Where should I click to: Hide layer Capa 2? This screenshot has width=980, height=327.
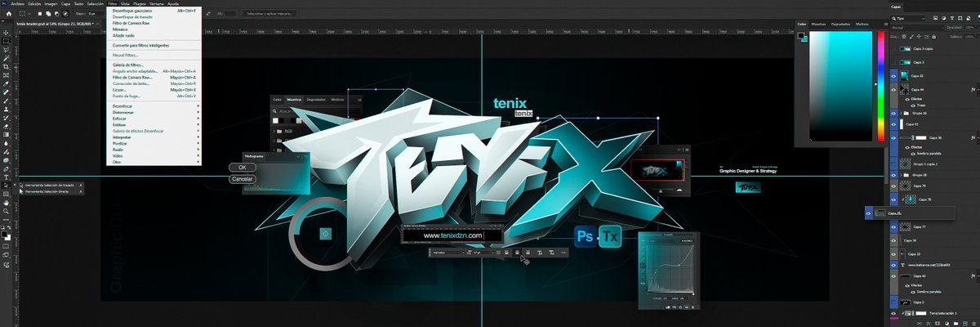[893, 302]
